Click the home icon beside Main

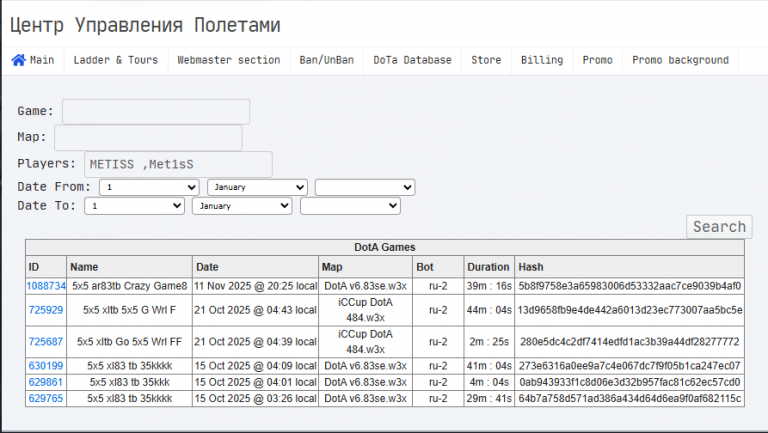(x=19, y=60)
